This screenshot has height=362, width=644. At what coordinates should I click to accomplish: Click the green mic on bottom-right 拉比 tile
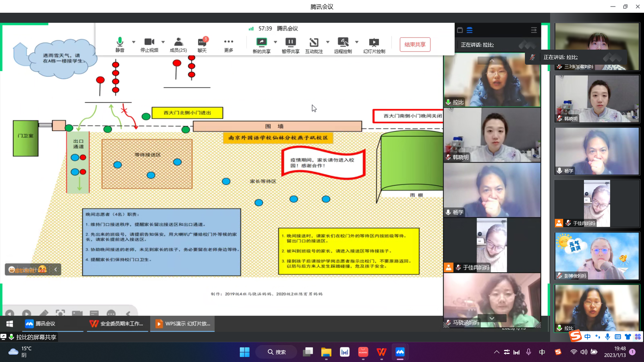pos(559,328)
